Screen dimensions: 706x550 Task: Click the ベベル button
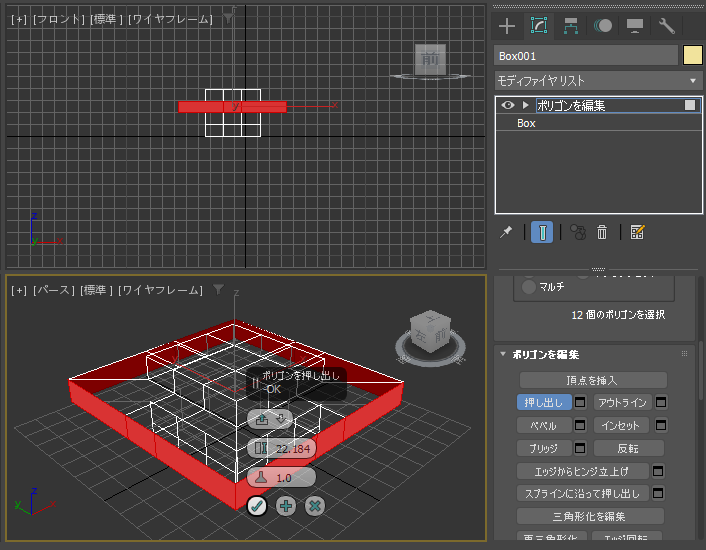[x=544, y=425]
